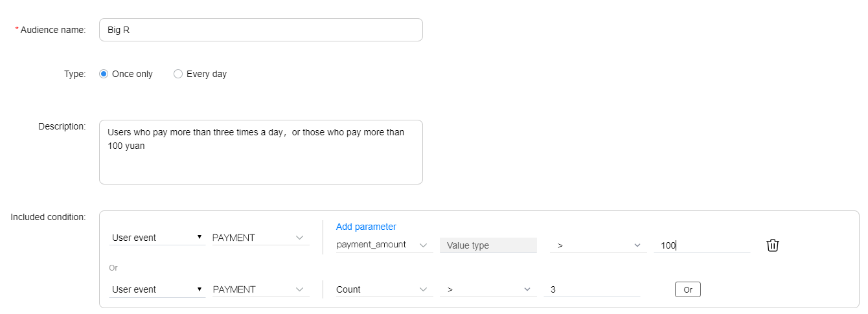This screenshot has width=868, height=314.
Task: Expand the payment_amount parameter dropdown
Action: coord(384,245)
